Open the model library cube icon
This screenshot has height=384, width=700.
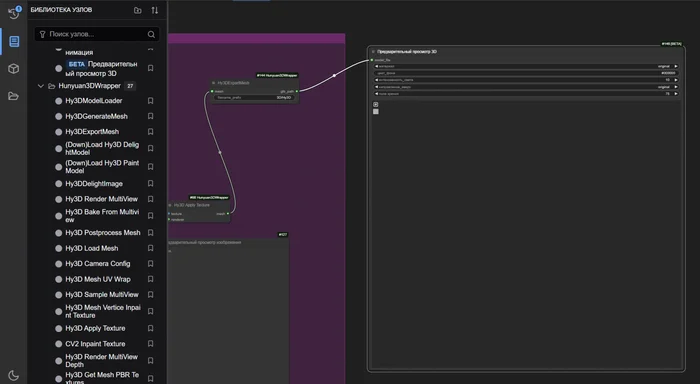pos(14,69)
